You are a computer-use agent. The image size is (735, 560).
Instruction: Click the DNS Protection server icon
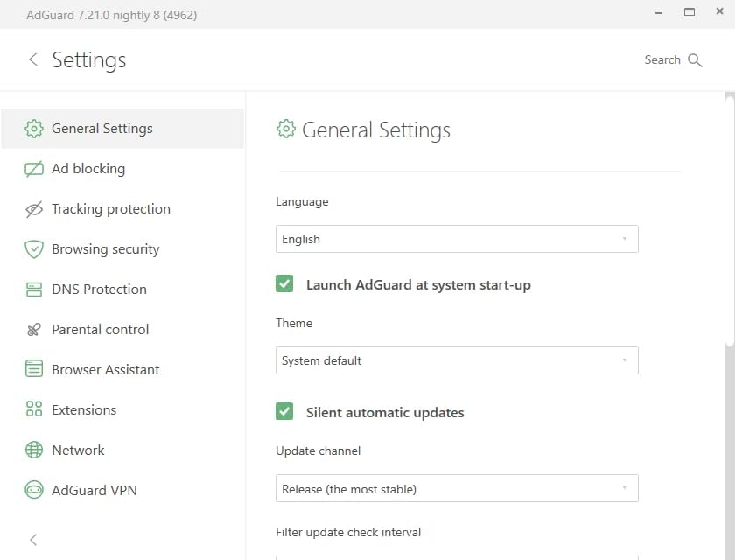[x=34, y=290]
